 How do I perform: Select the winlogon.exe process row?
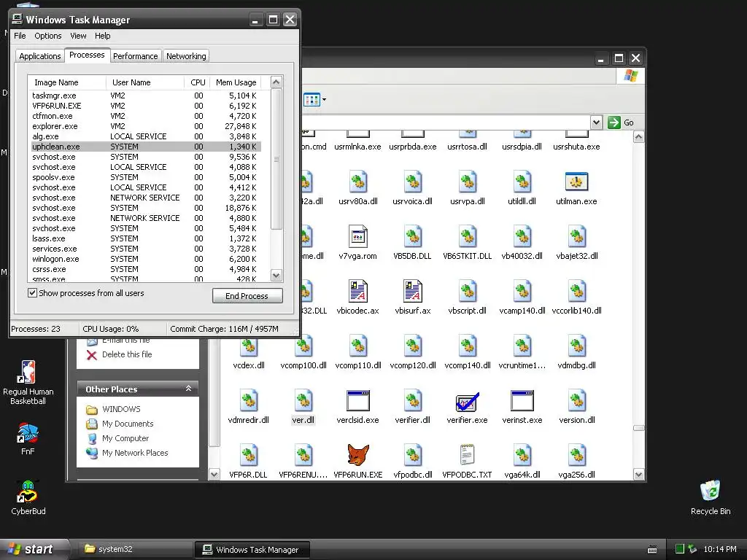[145, 259]
